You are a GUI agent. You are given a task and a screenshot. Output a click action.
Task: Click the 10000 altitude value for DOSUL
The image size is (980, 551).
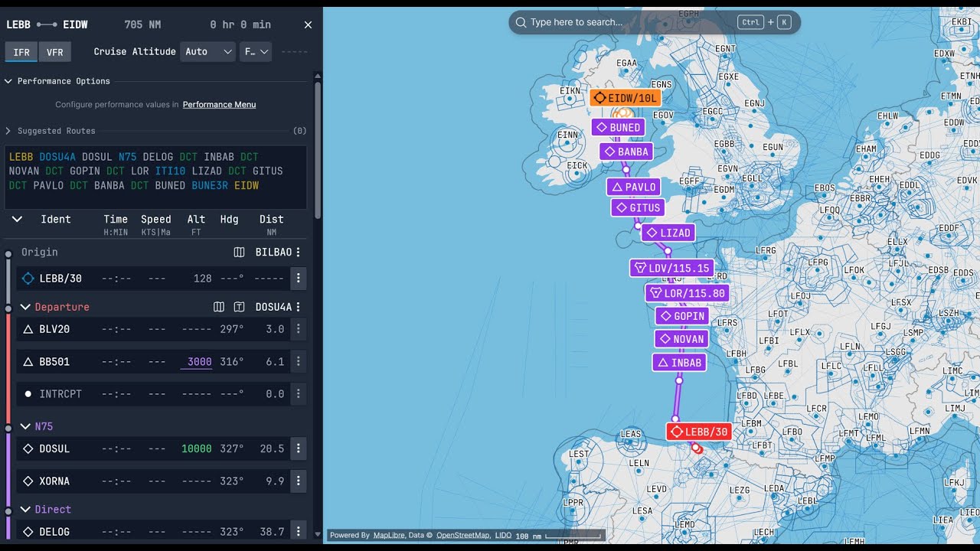coord(197,448)
